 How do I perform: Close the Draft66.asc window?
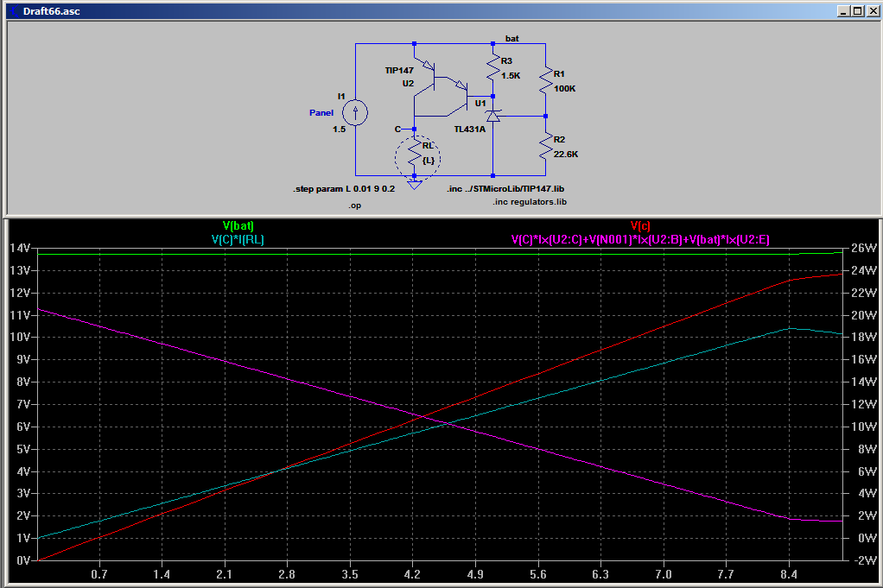pyautogui.click(x=871, y=11)
